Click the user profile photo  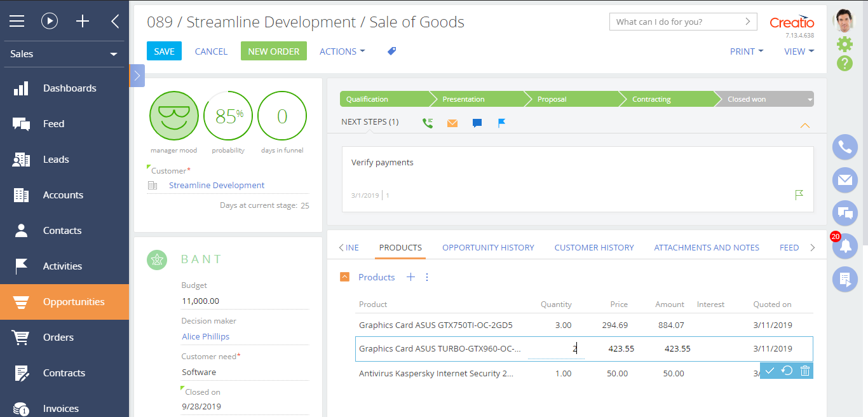(844, 20)
